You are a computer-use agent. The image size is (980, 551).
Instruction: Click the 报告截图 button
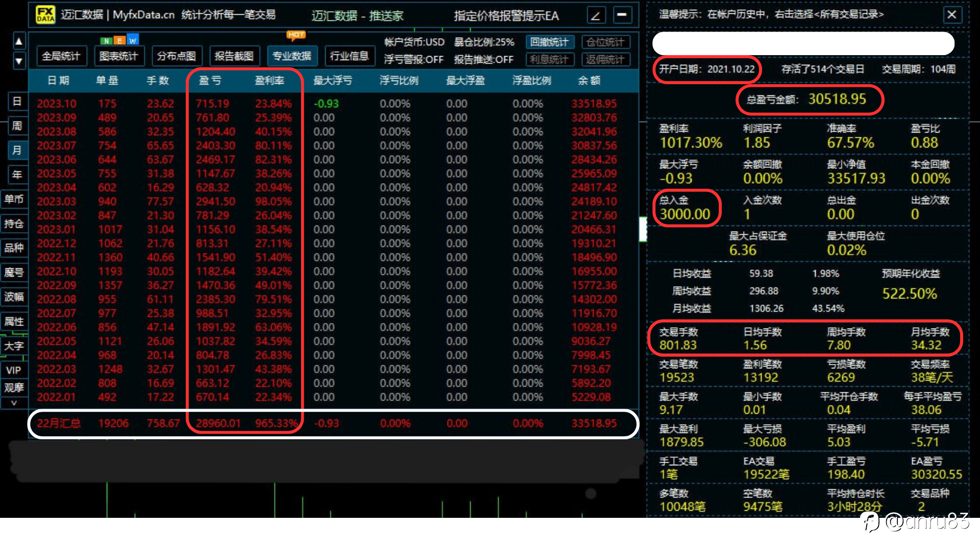tap(234, 56)
